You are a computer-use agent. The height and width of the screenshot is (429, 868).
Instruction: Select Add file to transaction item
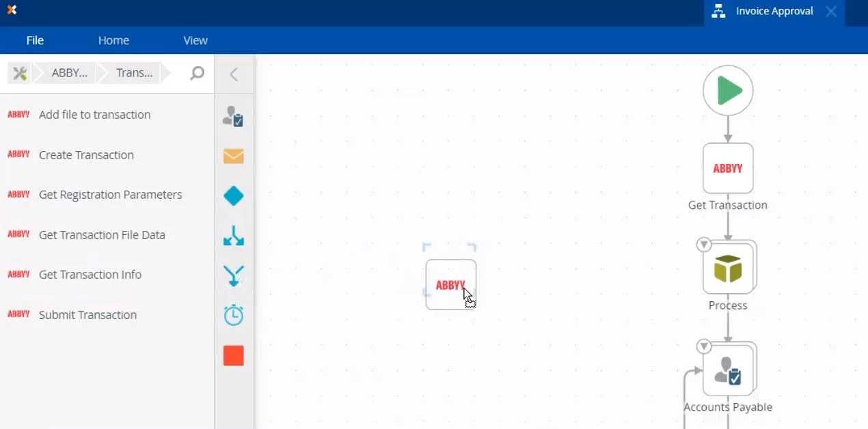[95, 115]
